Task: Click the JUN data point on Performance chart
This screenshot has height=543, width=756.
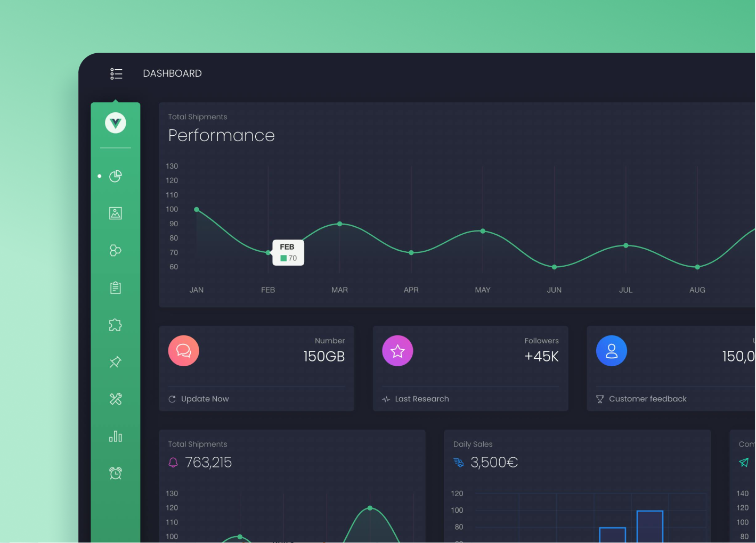Action: tap(555, 267)
